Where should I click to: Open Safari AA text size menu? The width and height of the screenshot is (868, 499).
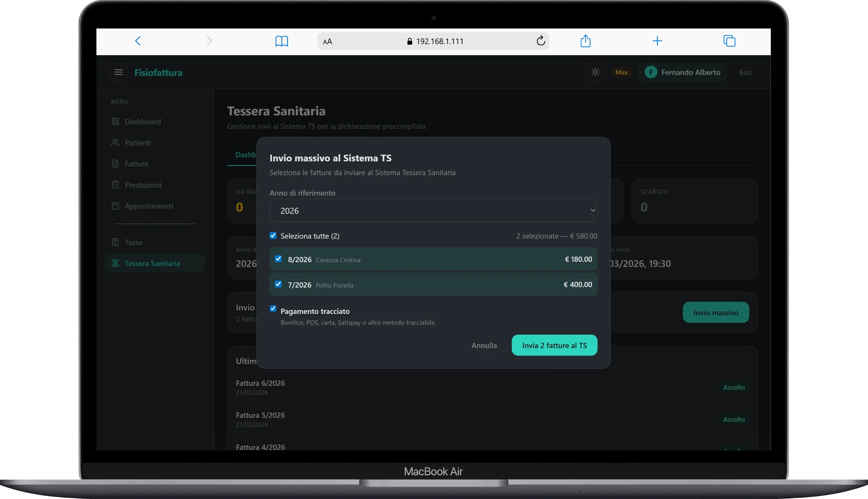coord(327,42)
